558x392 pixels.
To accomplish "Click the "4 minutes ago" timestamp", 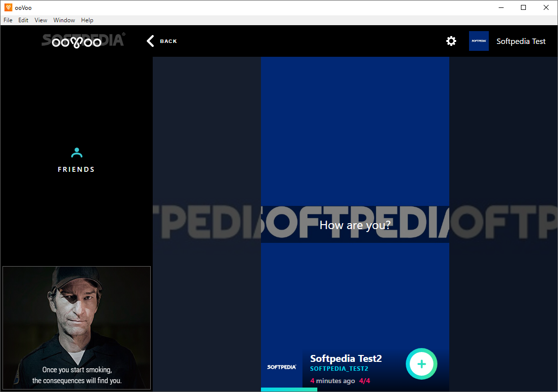I will click(333, 381).
